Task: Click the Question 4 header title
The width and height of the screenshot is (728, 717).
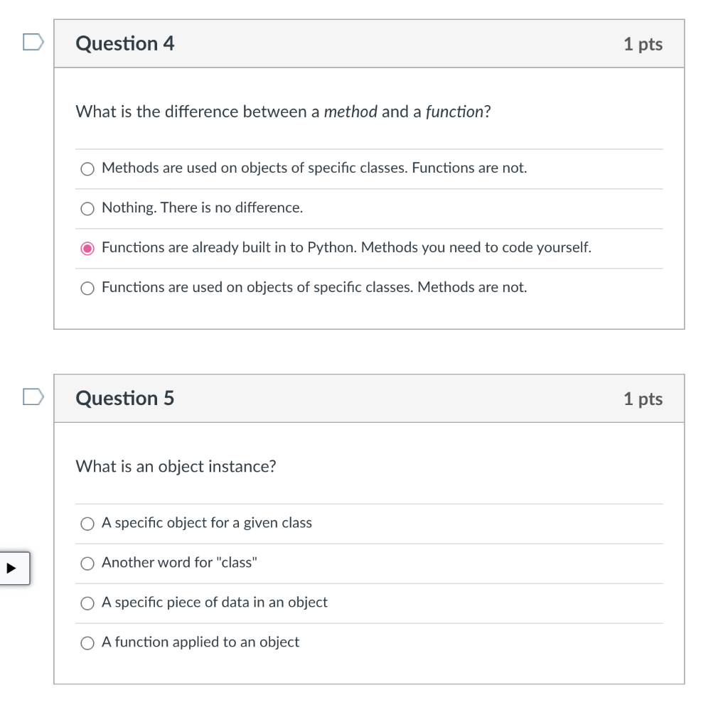Action: click(125, 43)
